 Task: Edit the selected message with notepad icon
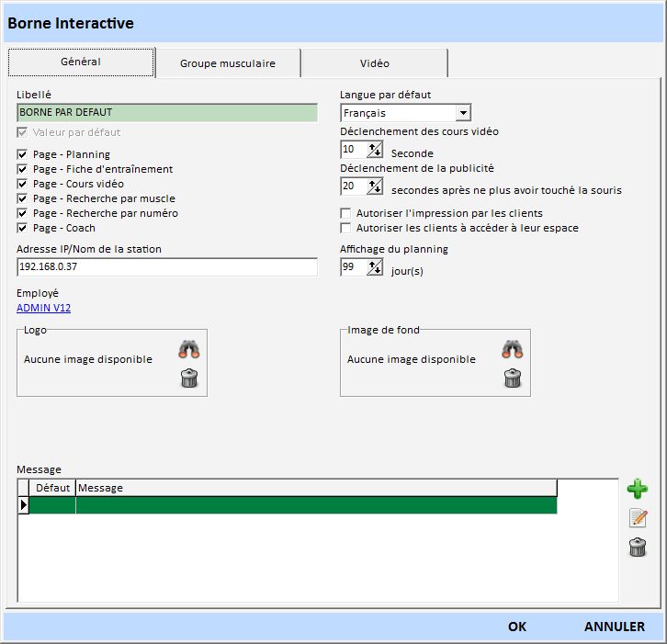pos(638,518)
